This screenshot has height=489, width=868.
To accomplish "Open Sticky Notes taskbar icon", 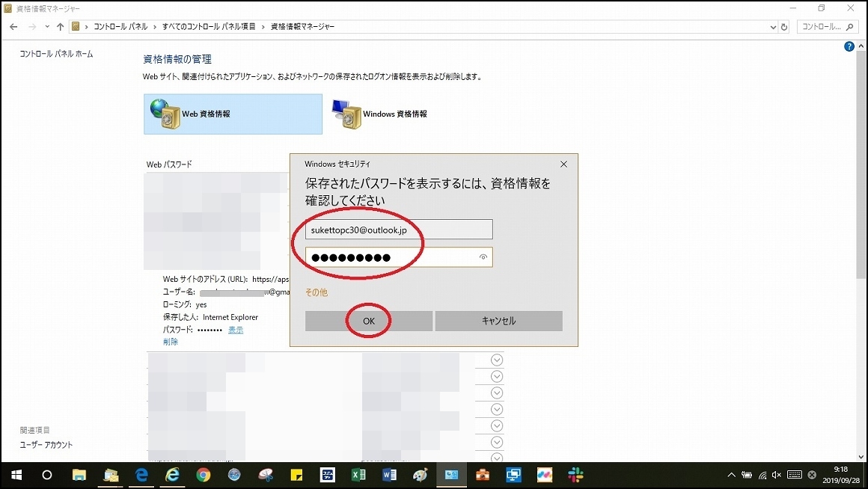I will 297,476.
